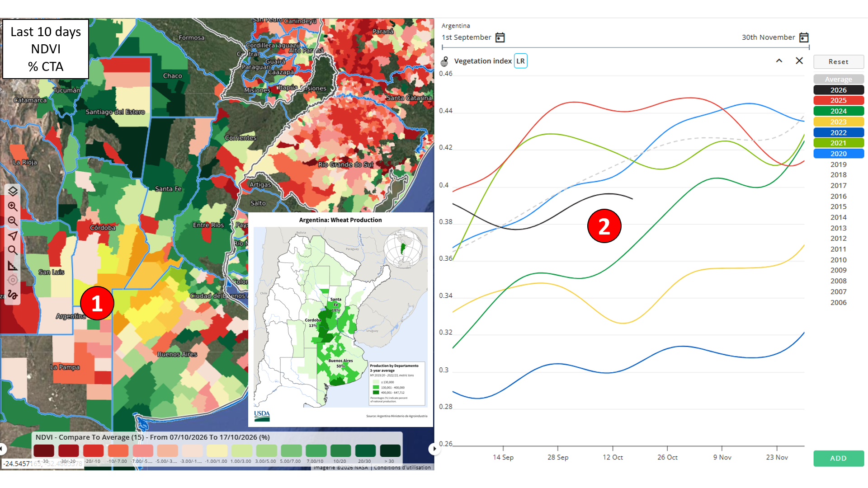This screenshot has height=488, width=868.
Task: Click the Argentina wheat production map inset
Action: point(340,319)
